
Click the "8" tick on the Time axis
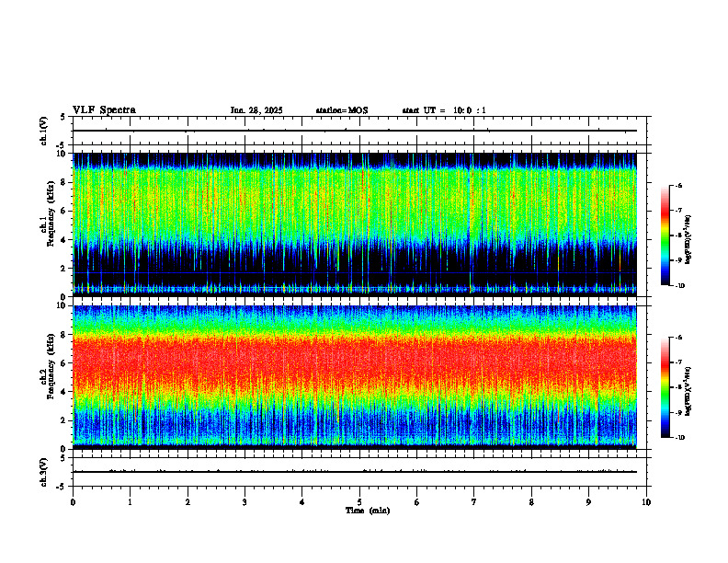pyautogui.click(x=531, y=502)
